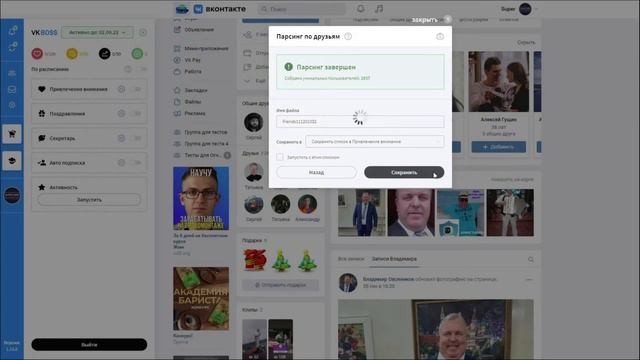Switch to the 'Все записи' tab

point(351,259)
